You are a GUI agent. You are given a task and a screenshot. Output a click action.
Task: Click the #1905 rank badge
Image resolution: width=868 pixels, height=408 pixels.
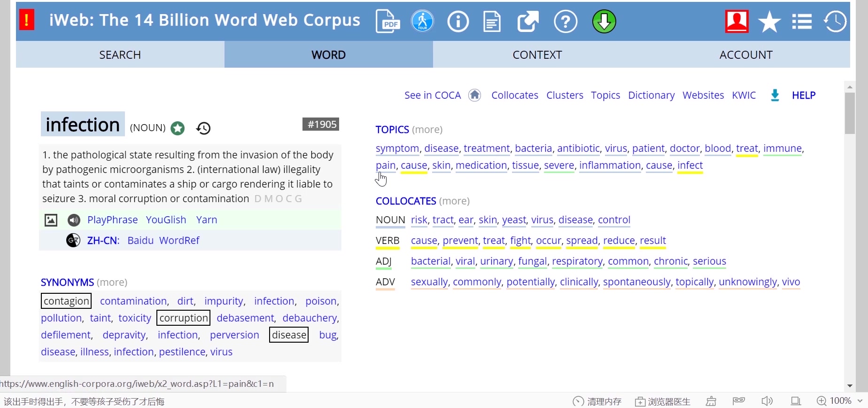[321, 124]
